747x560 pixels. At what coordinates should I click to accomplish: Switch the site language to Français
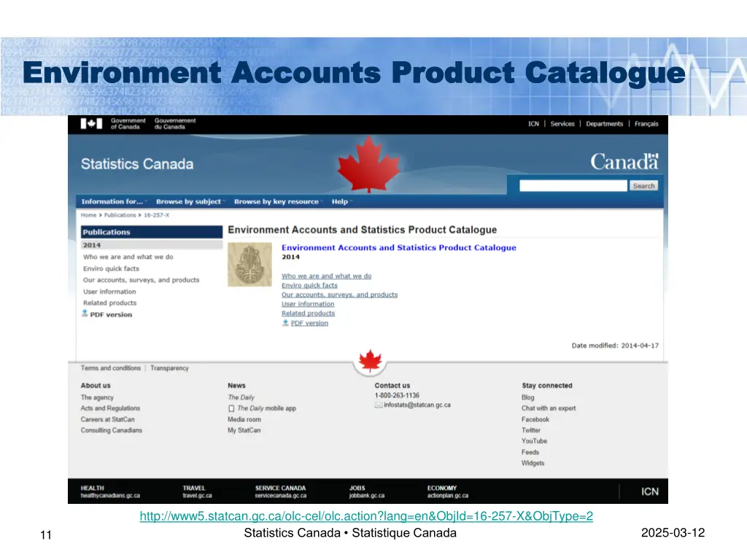(x=646, y=124)
